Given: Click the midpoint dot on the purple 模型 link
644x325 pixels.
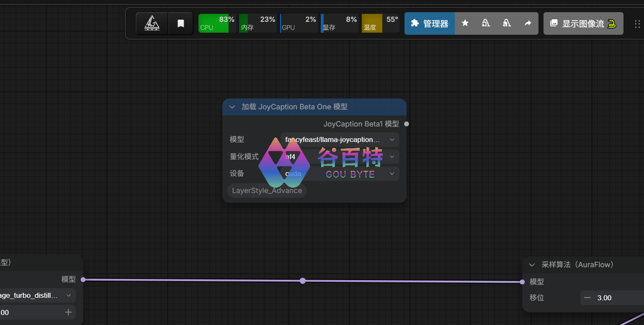Looking at the screenshot, I should 303,281.
